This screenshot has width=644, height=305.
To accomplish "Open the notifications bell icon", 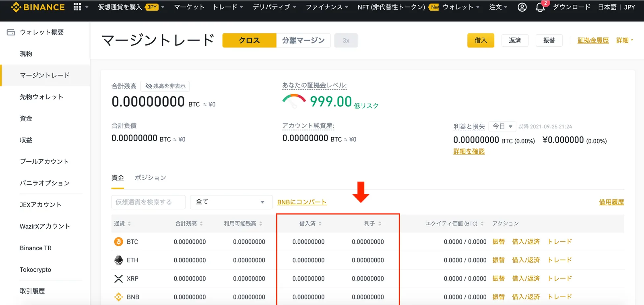I will coord(540,7).
